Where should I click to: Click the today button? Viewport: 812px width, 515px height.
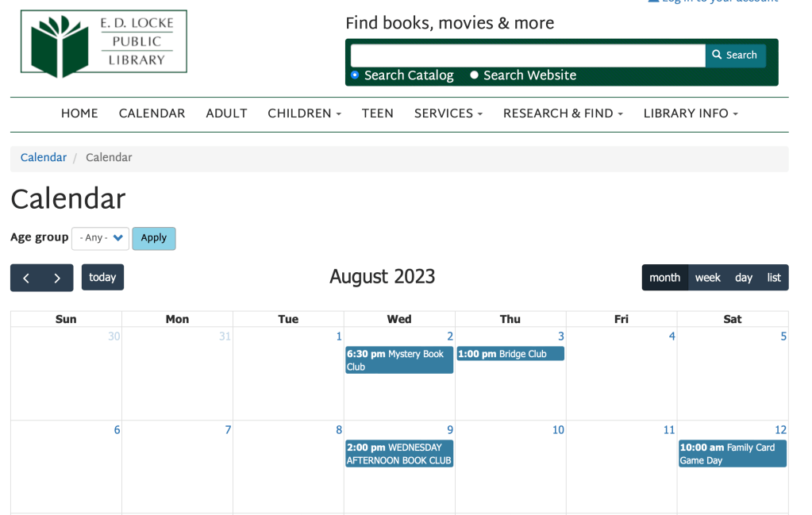[x=102, y=278]
